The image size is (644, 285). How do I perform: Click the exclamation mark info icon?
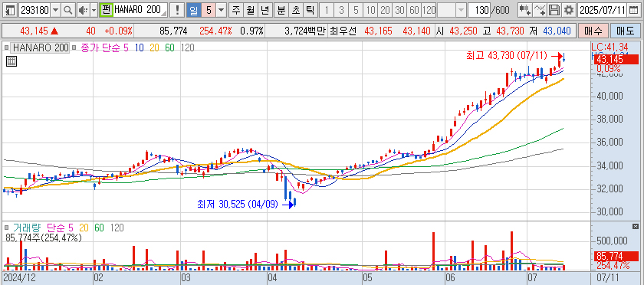pyautogui.click(x=177, y=10)
